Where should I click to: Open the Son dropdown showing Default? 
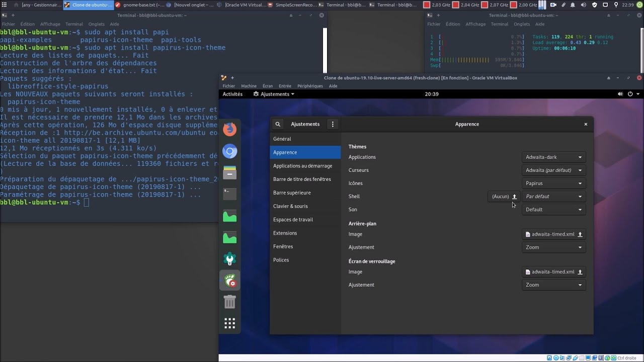(554, 210)
